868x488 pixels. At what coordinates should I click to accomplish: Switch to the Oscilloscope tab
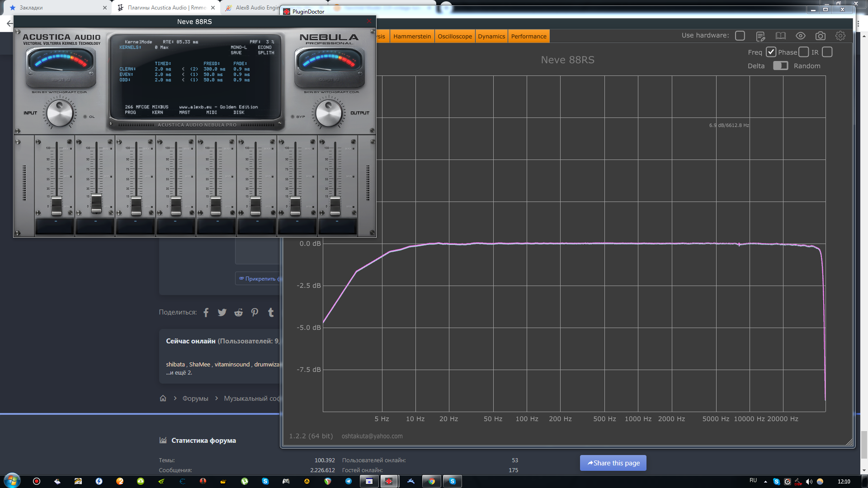(x=454, y=37)
